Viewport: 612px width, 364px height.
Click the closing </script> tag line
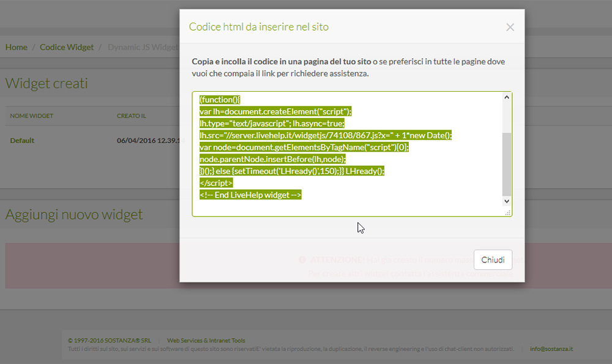click(216, 183)
